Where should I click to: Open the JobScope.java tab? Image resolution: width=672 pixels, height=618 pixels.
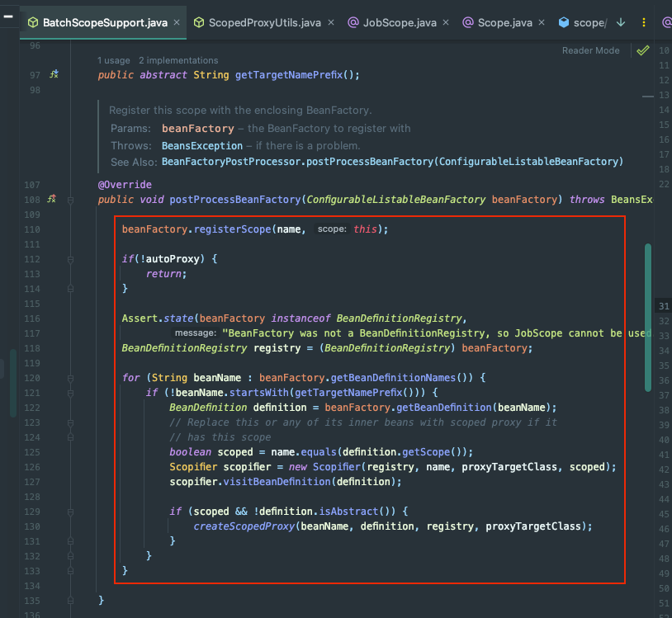399,23
